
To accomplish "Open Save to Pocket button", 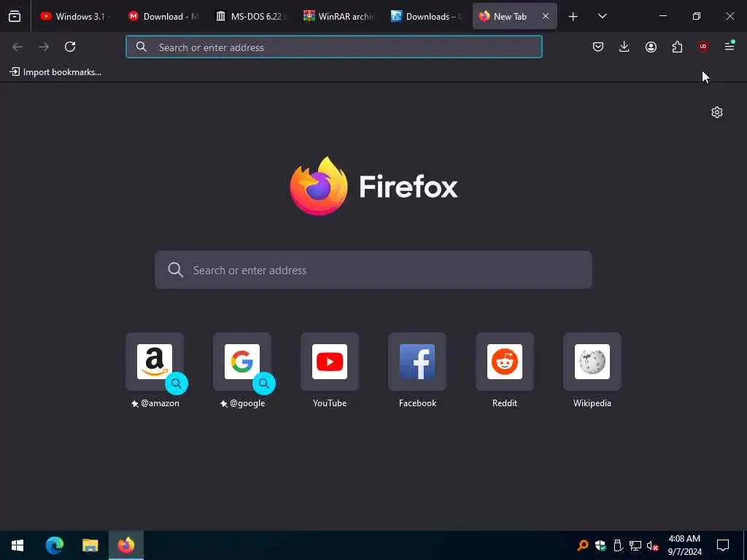I will pyautogui.click(x=598, y=47).
